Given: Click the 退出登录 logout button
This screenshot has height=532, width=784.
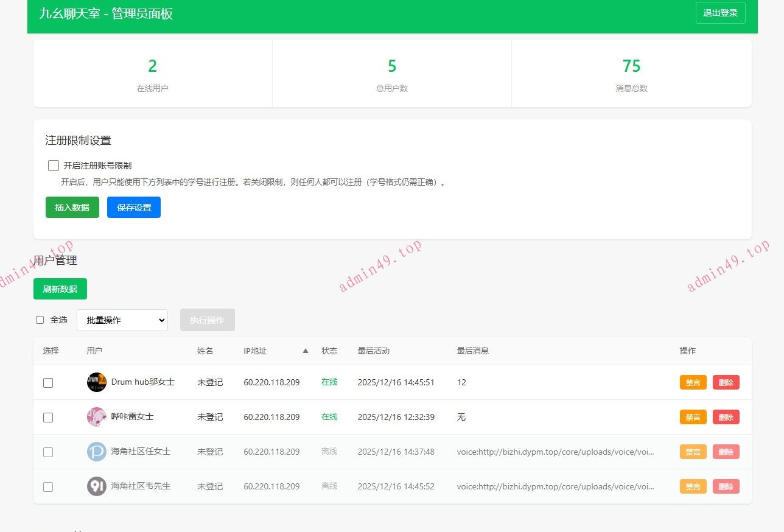Looking at the screenshot, I should 720,12.
